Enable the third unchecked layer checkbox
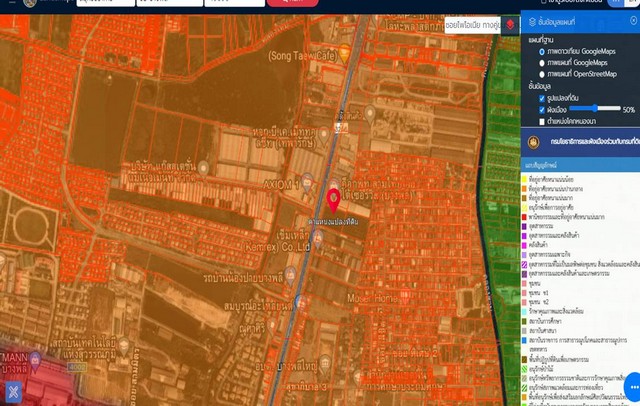Image resolution: width=640 pixels, height=406 pixels. [x=542, y=122]
